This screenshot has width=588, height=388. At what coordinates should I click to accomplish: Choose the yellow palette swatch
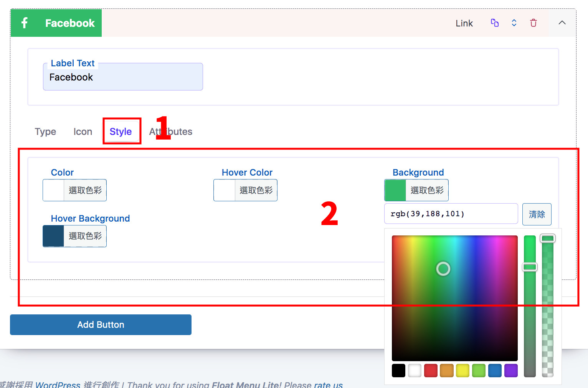pyautogui.click(x=462, y=371)
